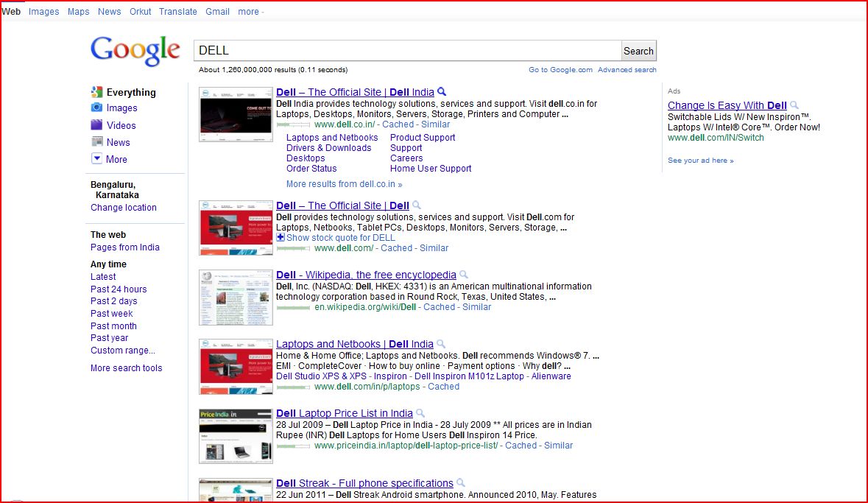Viewport: 868px width, 503px height.
Task: Click the Search button
Action: (x=638, y=51)
